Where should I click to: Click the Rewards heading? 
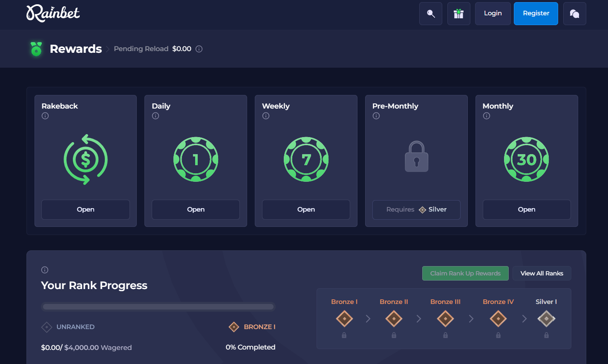(x=76, y=49)
